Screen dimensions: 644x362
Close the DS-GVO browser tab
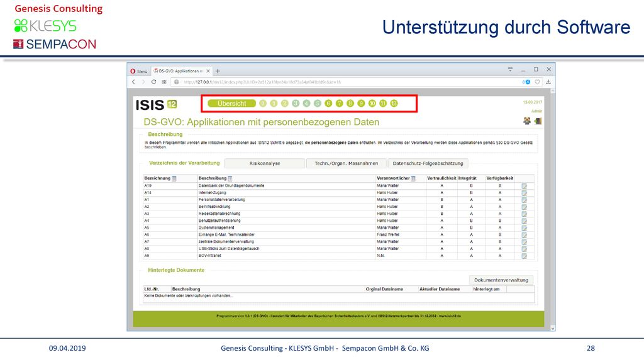click(x=208, y=71)
